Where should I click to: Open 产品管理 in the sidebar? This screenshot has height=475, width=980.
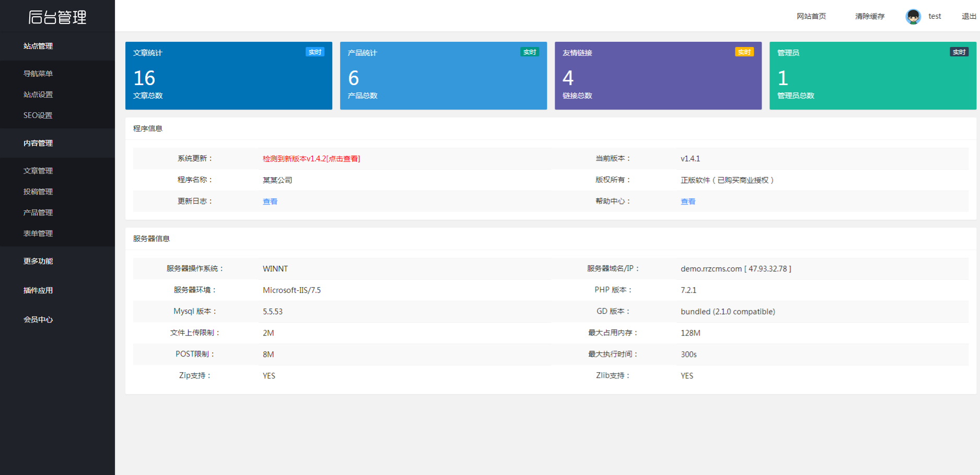(37, 212)
